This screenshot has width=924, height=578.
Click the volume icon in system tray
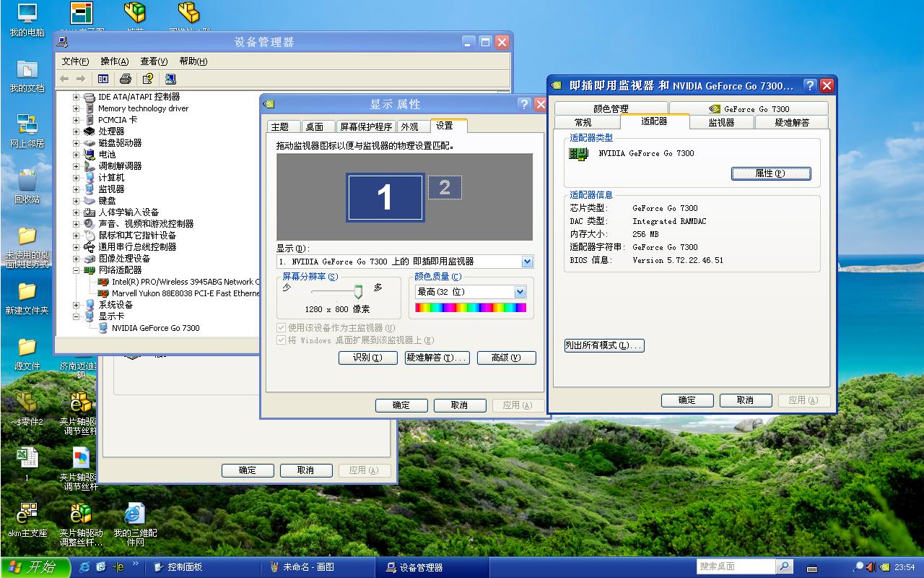(871, 567)
